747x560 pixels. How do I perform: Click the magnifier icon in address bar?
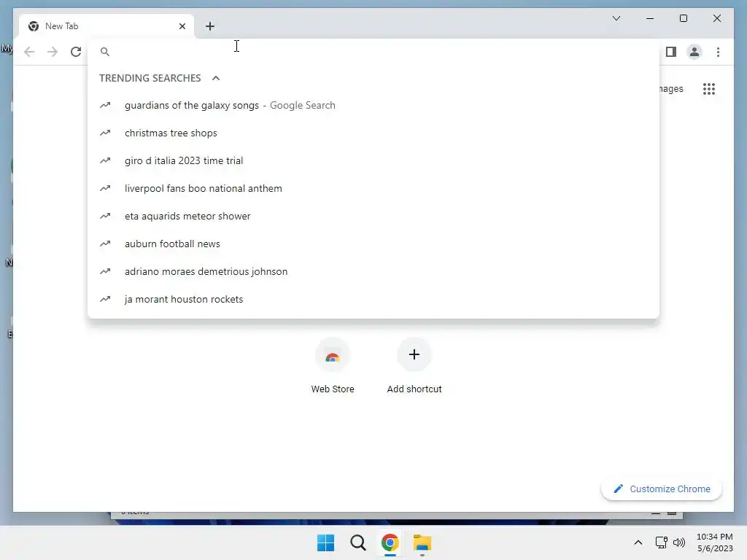pyautogui.click(x=105, y=52)
